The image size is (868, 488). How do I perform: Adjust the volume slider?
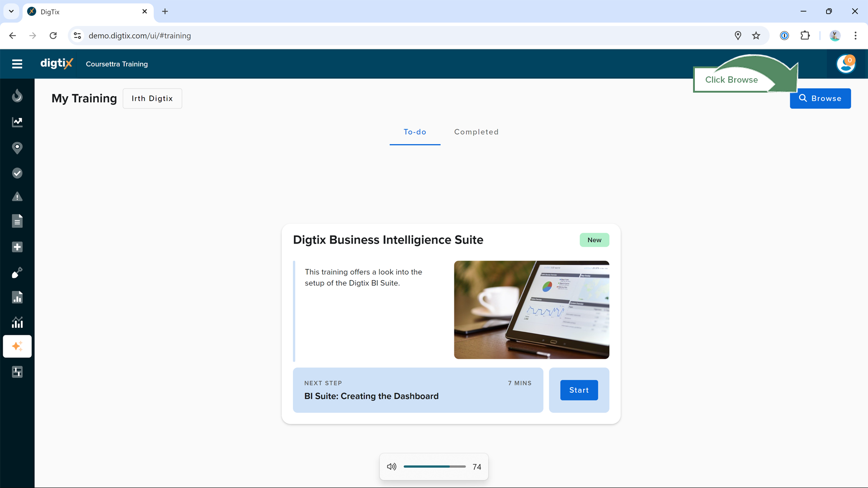click(434, 466)
